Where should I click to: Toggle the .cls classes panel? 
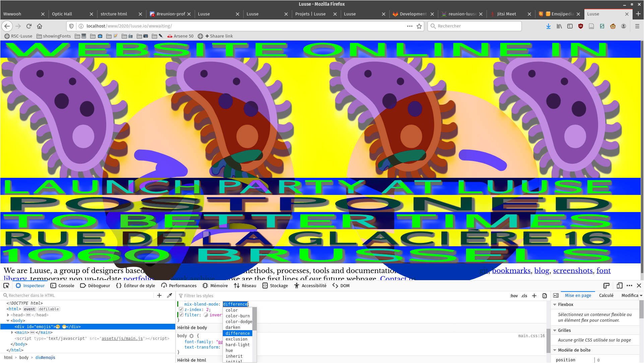[x=524, y=296]
